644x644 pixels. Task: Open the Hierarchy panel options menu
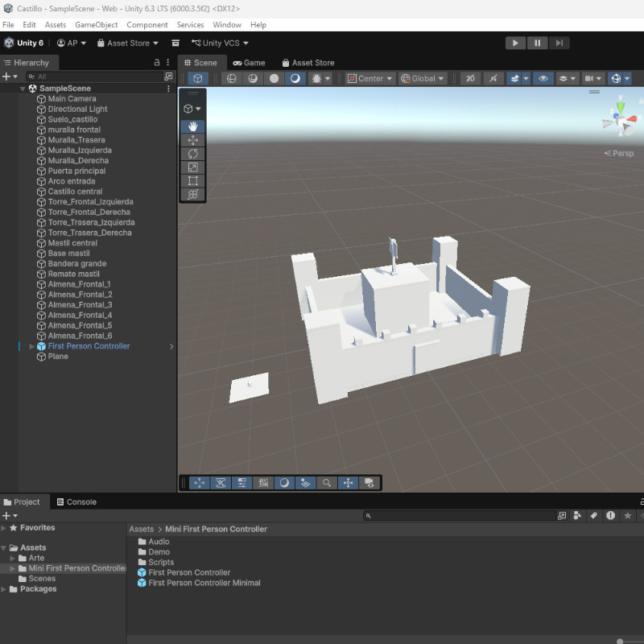(168, 63)
